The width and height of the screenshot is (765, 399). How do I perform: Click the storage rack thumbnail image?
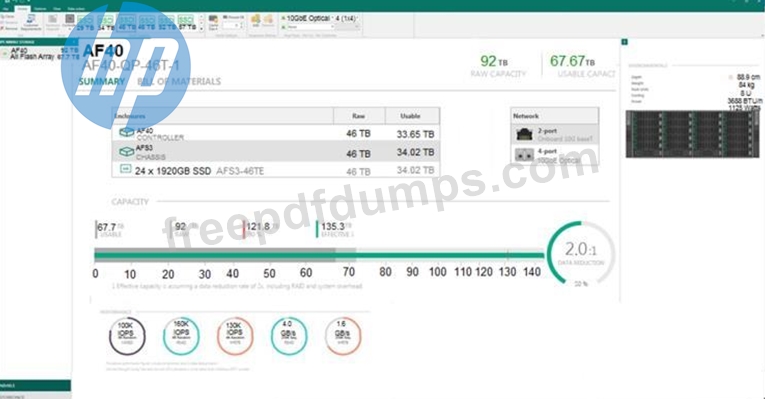click(x=692, y=134)
